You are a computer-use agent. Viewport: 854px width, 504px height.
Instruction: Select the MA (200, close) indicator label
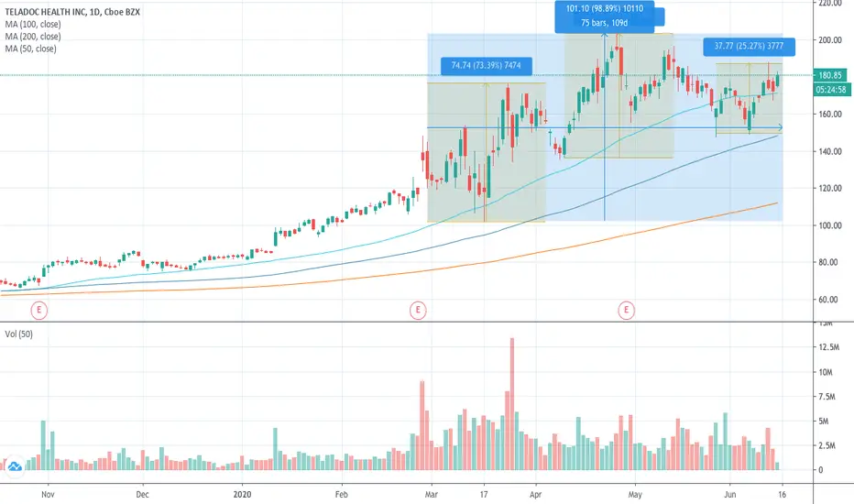(x=33, y=37)
